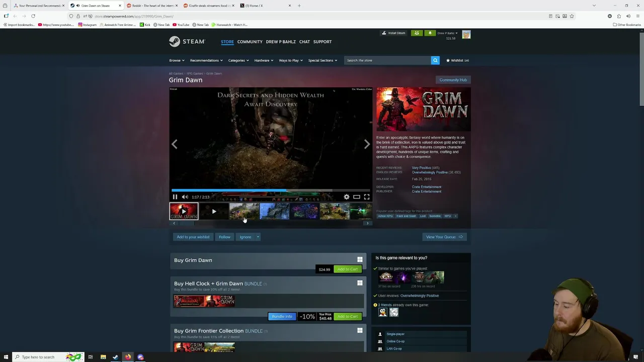Add Hell Clock bundle to cart
This screenshot has height=362, width=644.
348,317
